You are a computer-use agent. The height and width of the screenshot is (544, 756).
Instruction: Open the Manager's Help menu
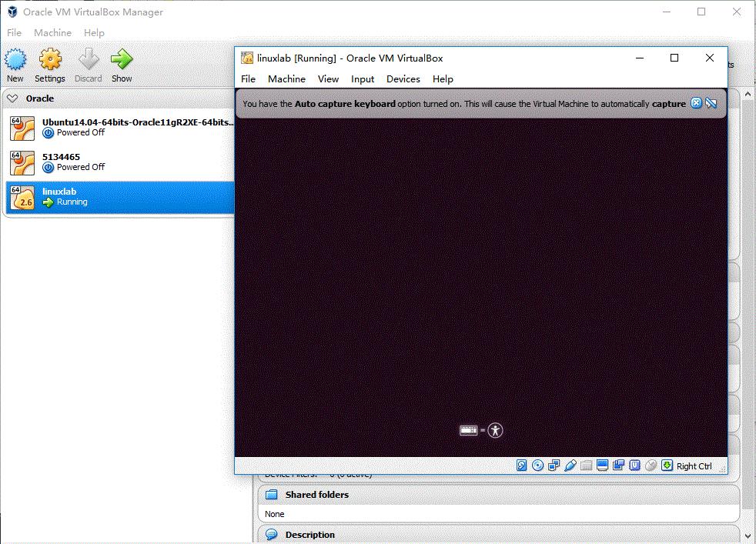click(x=94, y=33)
